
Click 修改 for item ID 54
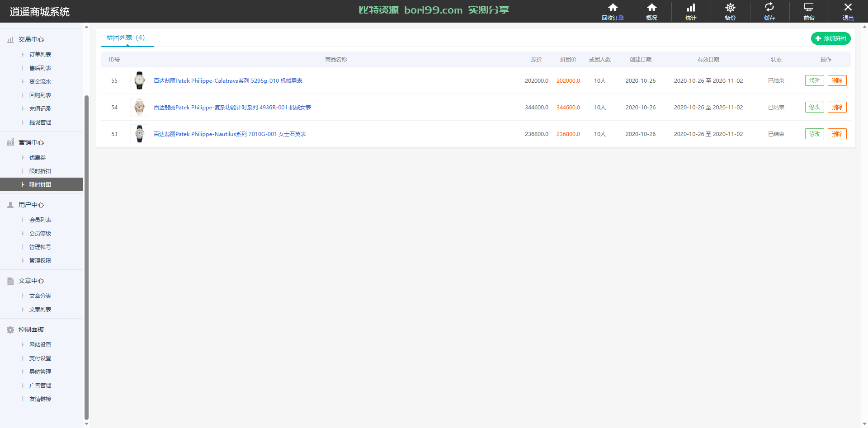point(814,107)
